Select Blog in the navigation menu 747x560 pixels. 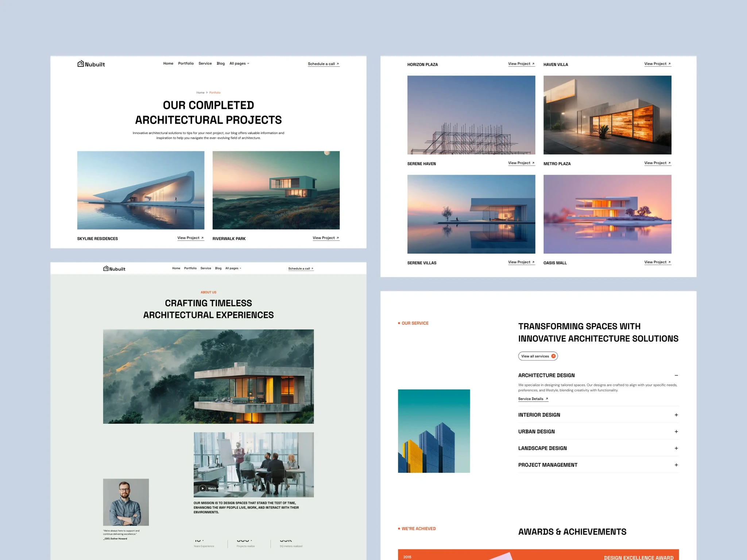[220, 63]
